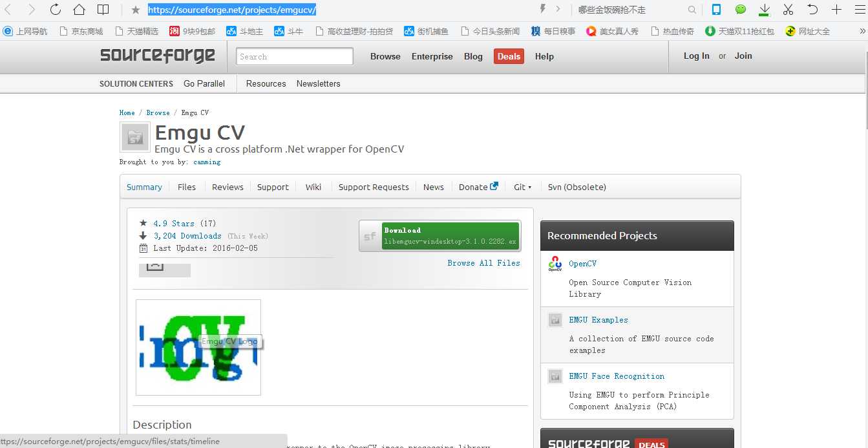868x448 pixels.
Task: Open the 街机捕鱼 bookmark
Action: coord(426,31)
